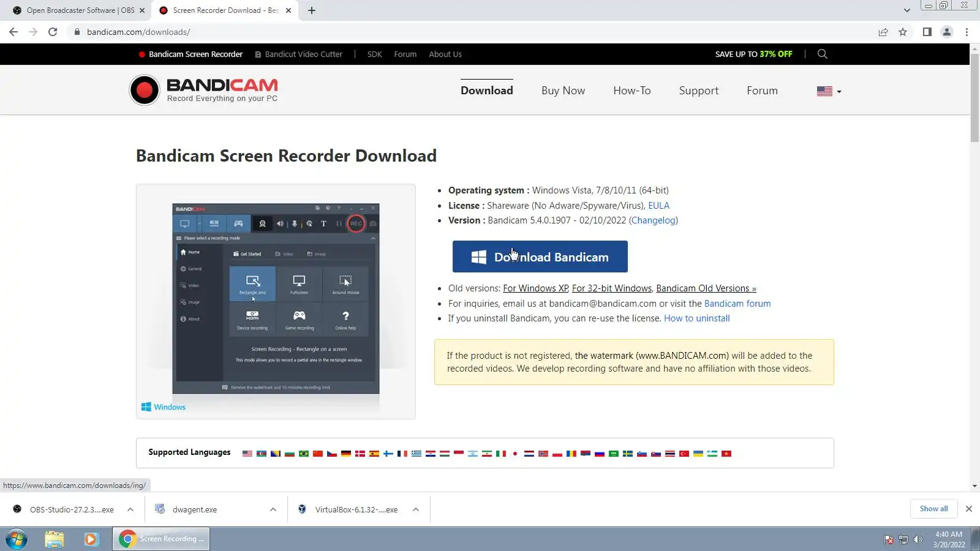The width and height of the screenshot is (980, 551).
Task: Click the SAVE UP TO 37% OFF offer
Action: pyautogui.click(x=753, y=54)
